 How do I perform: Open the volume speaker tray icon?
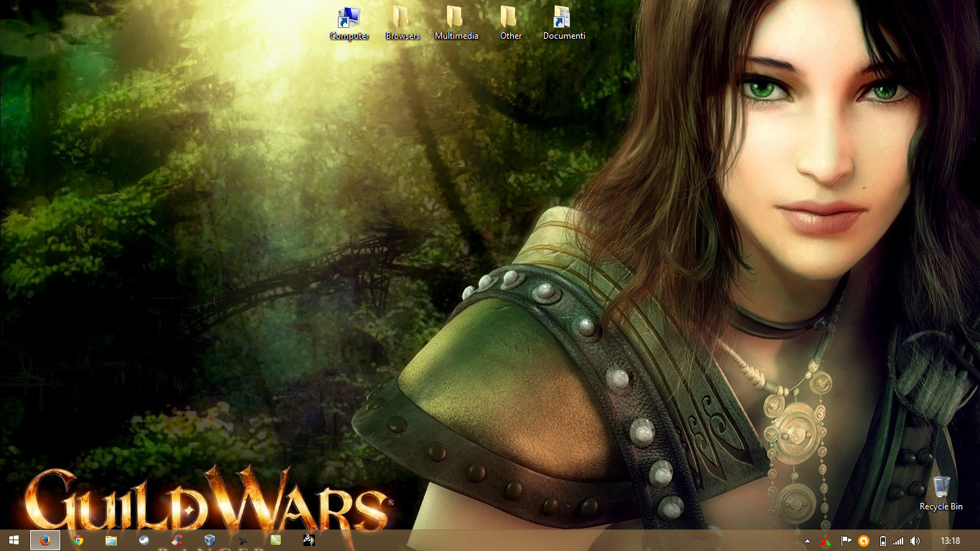coord(915,541)
